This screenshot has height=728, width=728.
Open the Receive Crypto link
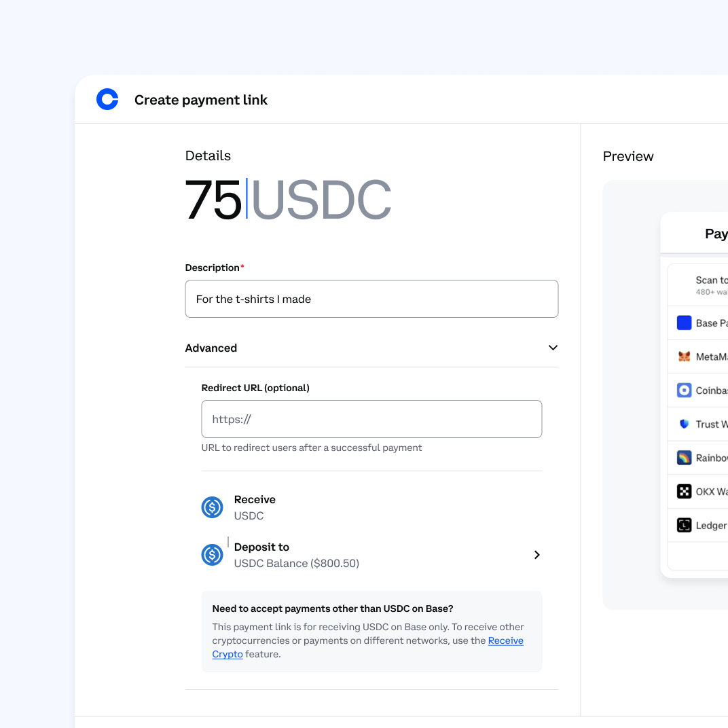[x=506, y=640]
